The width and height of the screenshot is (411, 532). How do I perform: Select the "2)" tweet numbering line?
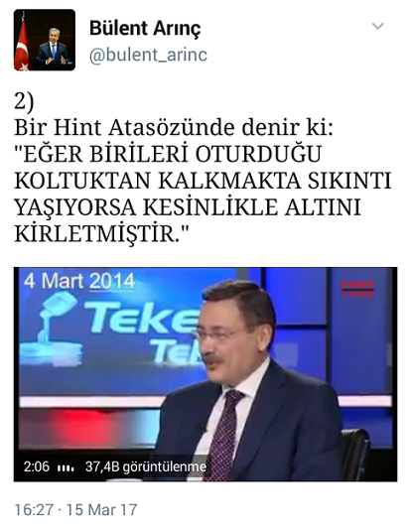tap(24, 102)
